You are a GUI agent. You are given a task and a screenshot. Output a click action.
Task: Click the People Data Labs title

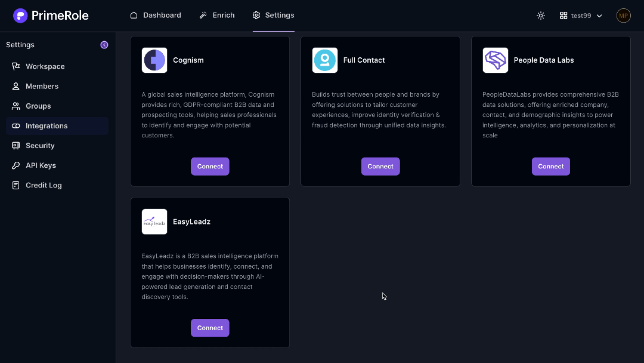[544, 60]
